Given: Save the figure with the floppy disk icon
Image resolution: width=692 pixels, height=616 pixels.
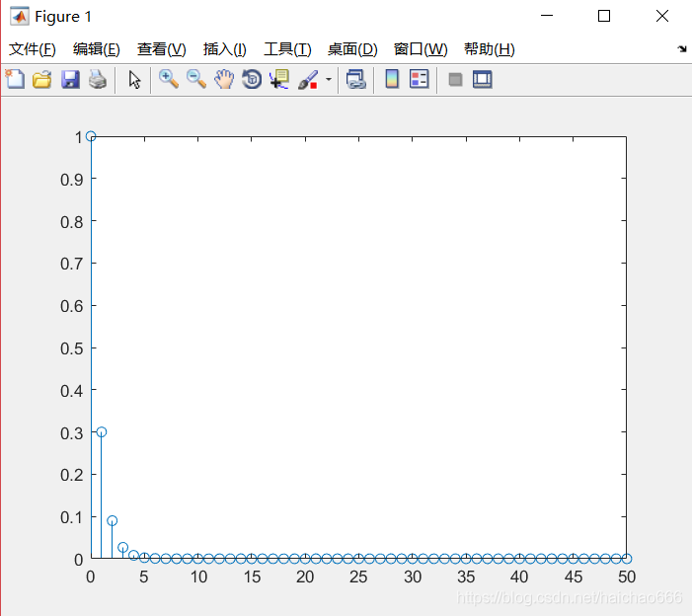Looking at the screenshot, I should 70,80.
